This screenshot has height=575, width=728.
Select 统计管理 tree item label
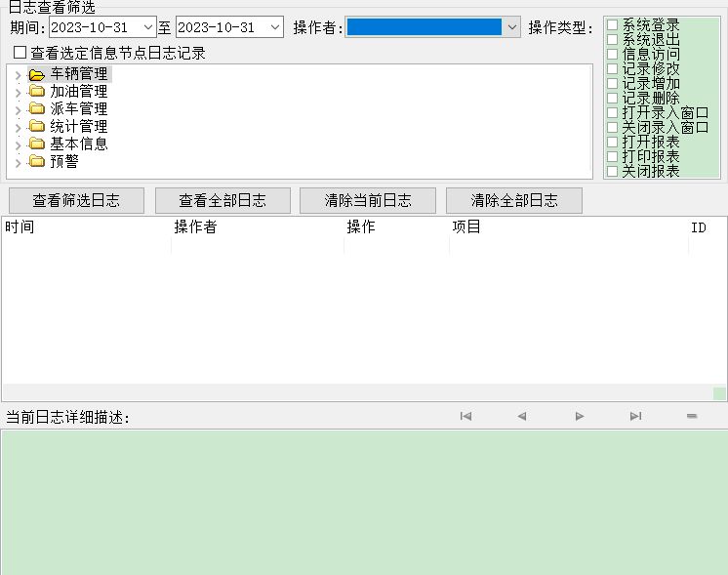click(x=79, y=126)
